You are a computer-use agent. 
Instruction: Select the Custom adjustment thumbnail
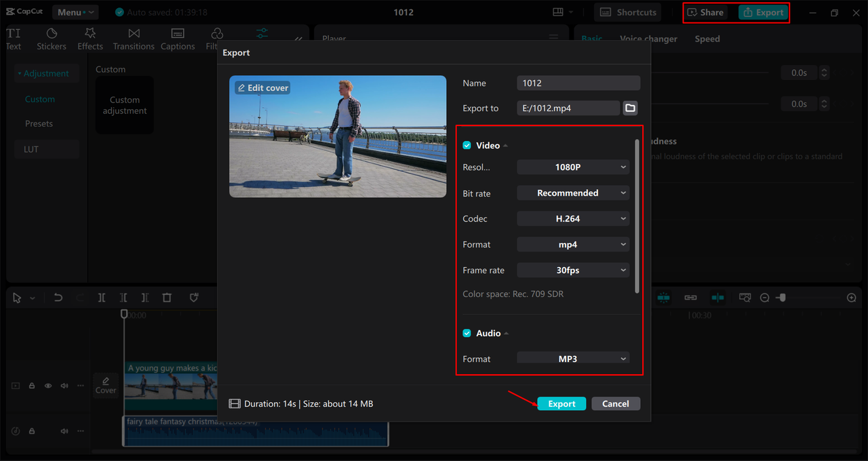(x=125, y=105)
